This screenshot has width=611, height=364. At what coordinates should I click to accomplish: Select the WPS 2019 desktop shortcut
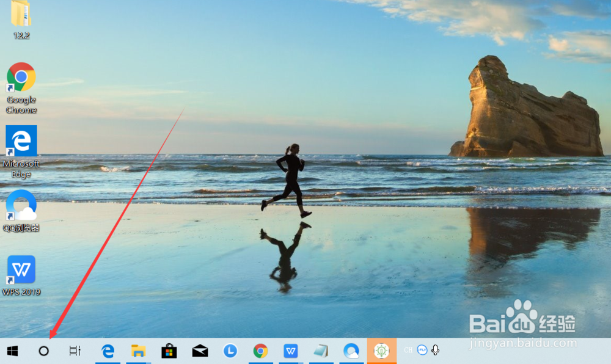pyautogui.click(x=21, y=275)
